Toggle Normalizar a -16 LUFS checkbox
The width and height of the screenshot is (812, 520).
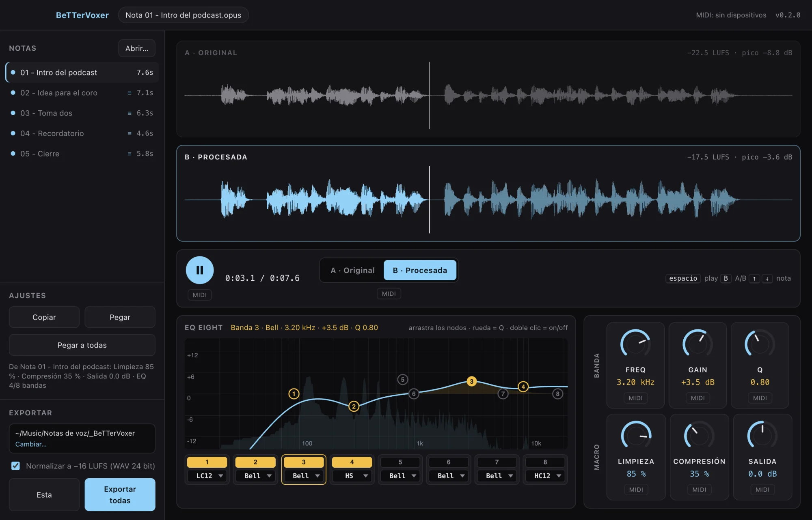click(15, 466)
